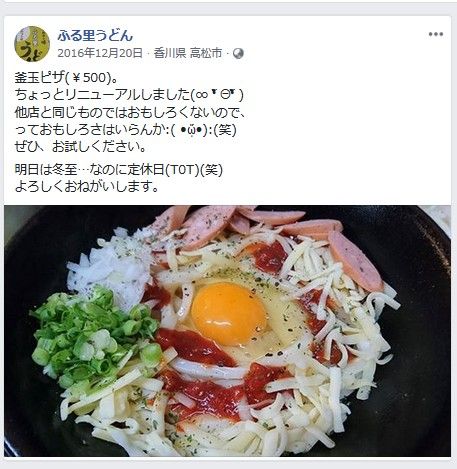
Task: Open the post's three-dot options menu
Action: pyautogui.click(x=436, y=34)
